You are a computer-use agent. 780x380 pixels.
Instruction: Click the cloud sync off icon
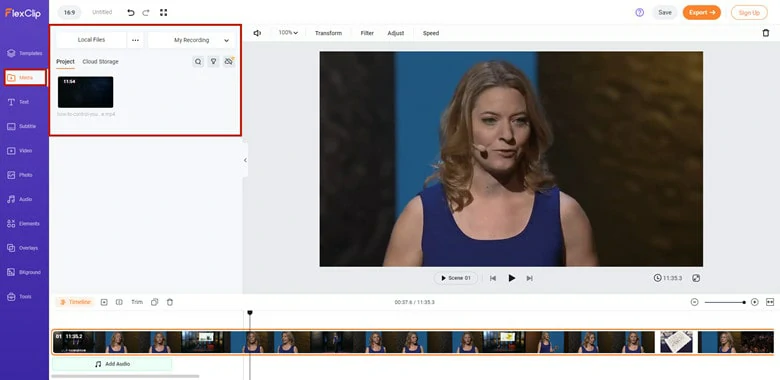tap(229, 62)
